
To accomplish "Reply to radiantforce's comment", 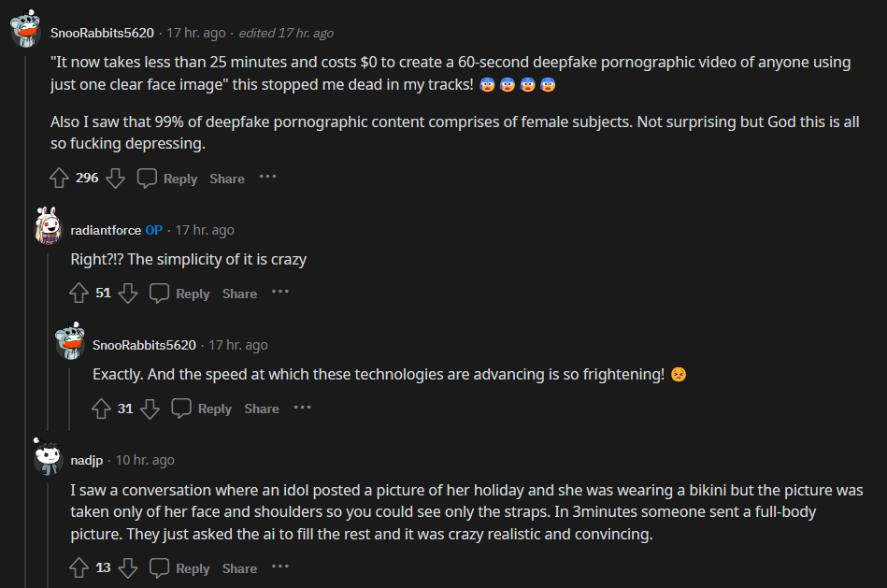I will (180, 293).
